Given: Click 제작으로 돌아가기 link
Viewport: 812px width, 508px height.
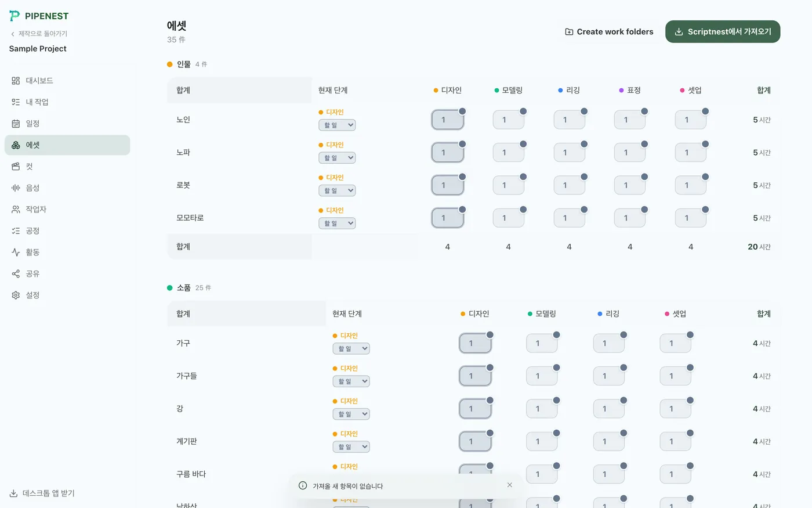Looking at the screenshot, I should [39, 34].
